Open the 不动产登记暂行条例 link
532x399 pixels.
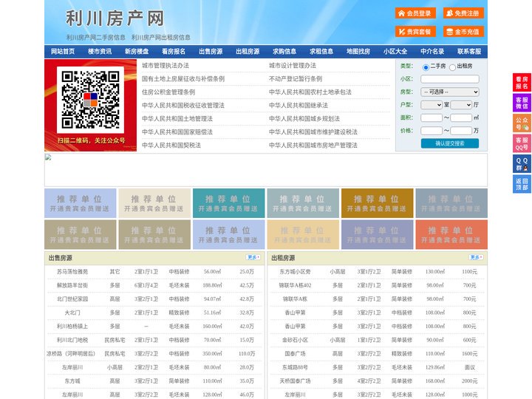296,79
